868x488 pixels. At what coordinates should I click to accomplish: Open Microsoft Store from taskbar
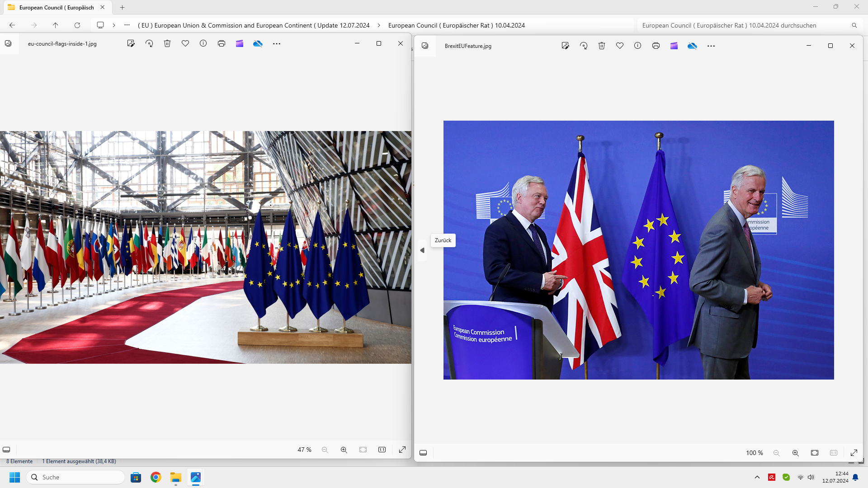pyautogui.click(x=136, y=477)
